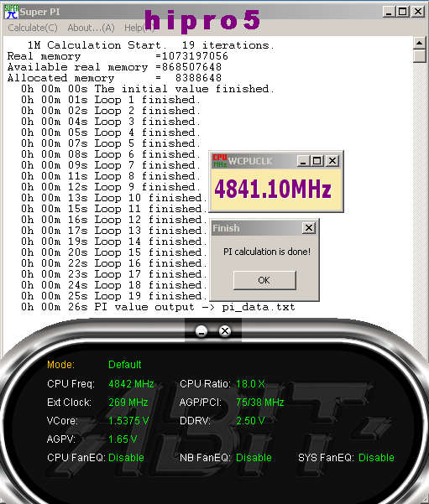Close the WCPUCLK window
The image size is (429, 504).
click(x=332, y=161)
